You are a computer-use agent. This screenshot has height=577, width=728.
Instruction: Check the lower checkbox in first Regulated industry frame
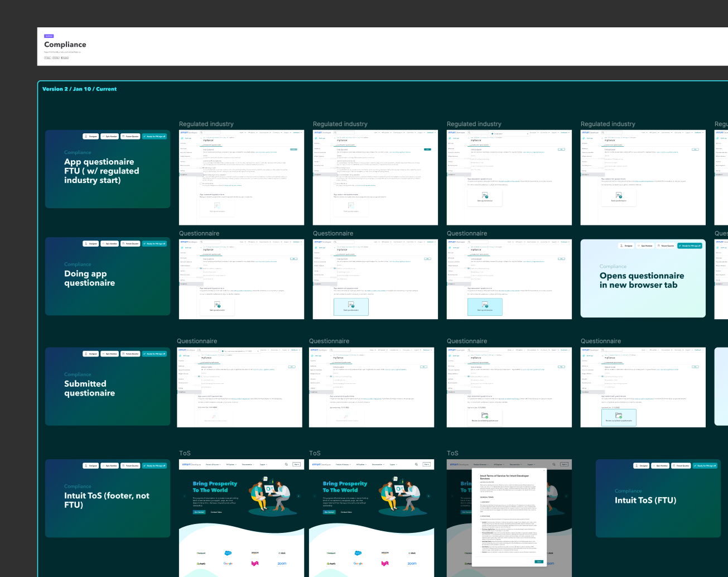201,184
